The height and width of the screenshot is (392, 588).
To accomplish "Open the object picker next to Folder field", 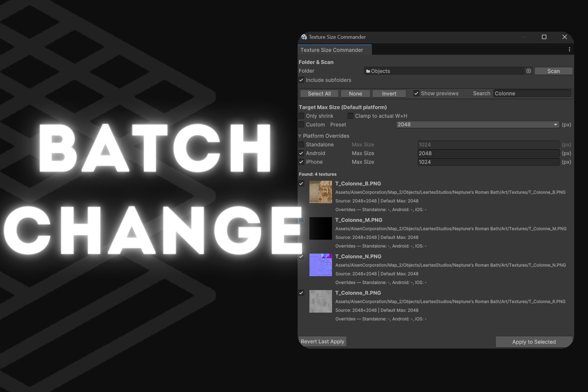I will click(x=529, y=71).
